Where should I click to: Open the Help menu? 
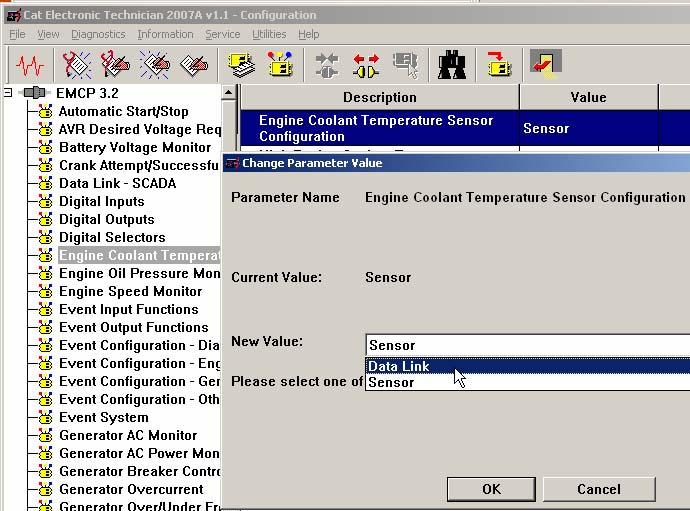pyautogui.click(x=308, y=34)
